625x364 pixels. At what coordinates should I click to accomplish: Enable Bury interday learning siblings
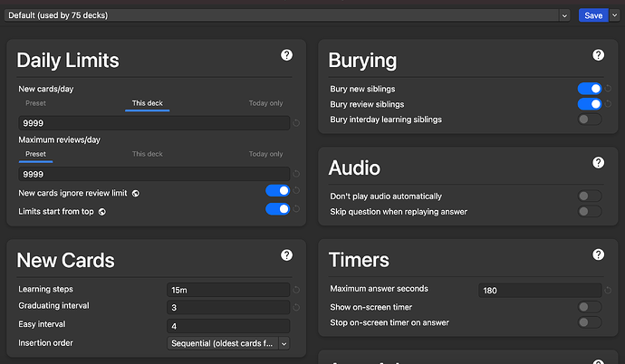(589, 120)
